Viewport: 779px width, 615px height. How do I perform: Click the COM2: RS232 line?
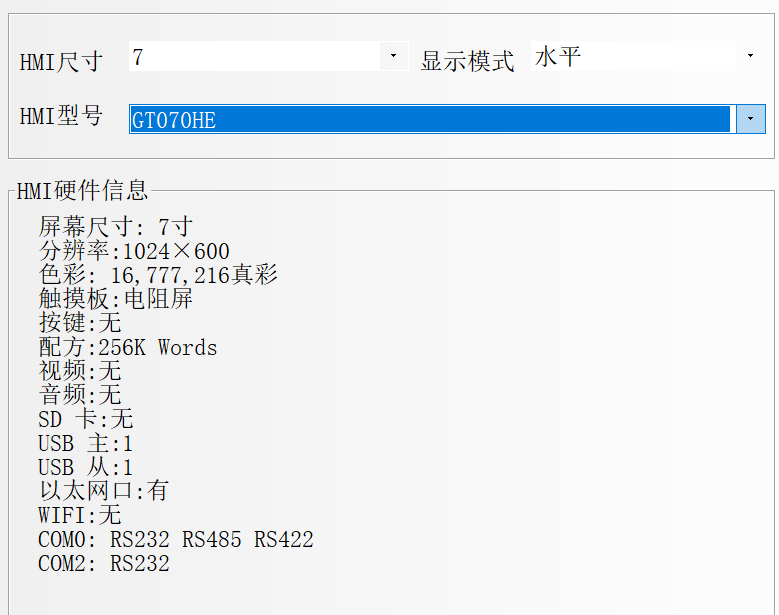(104, 563)
